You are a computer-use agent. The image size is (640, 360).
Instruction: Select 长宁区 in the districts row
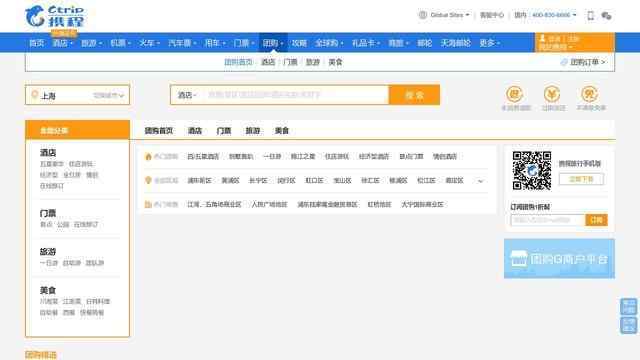(258, 180)
